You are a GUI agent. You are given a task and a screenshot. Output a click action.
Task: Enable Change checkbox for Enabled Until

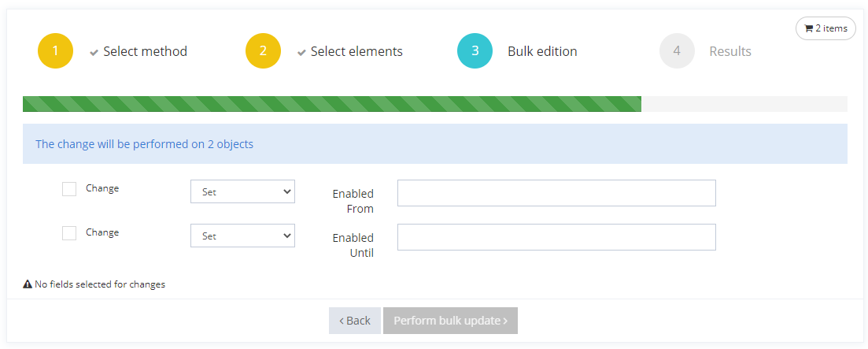click(x=69, y=233)
